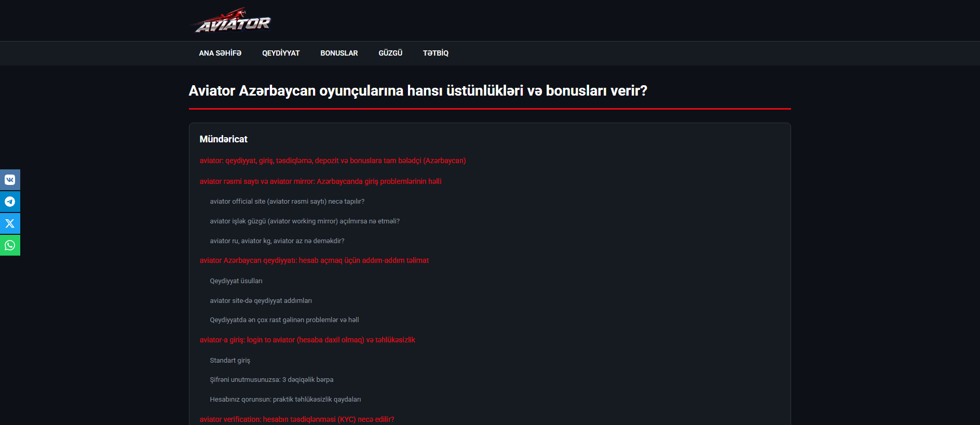The height and width of the screenshot is (425, 980).
Task: Open the ANA SƏHİFƏ menu item
Action: 220,53
